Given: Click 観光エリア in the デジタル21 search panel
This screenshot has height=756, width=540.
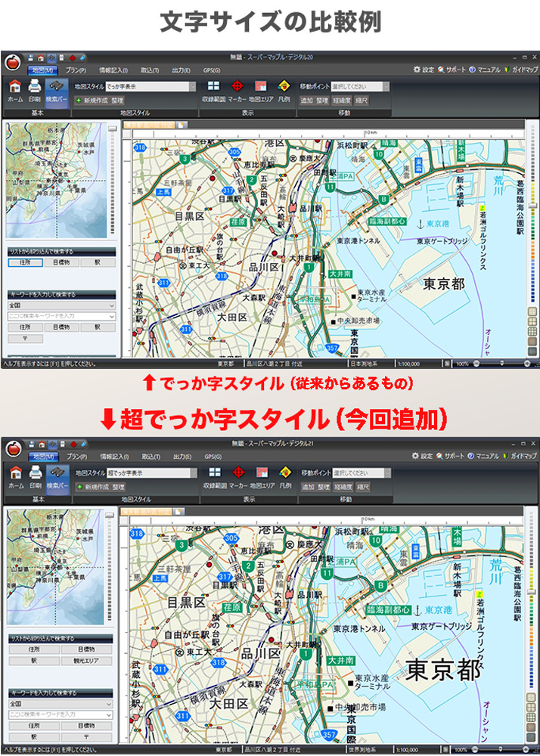Looking at the screenshot, I should [87, 661].
